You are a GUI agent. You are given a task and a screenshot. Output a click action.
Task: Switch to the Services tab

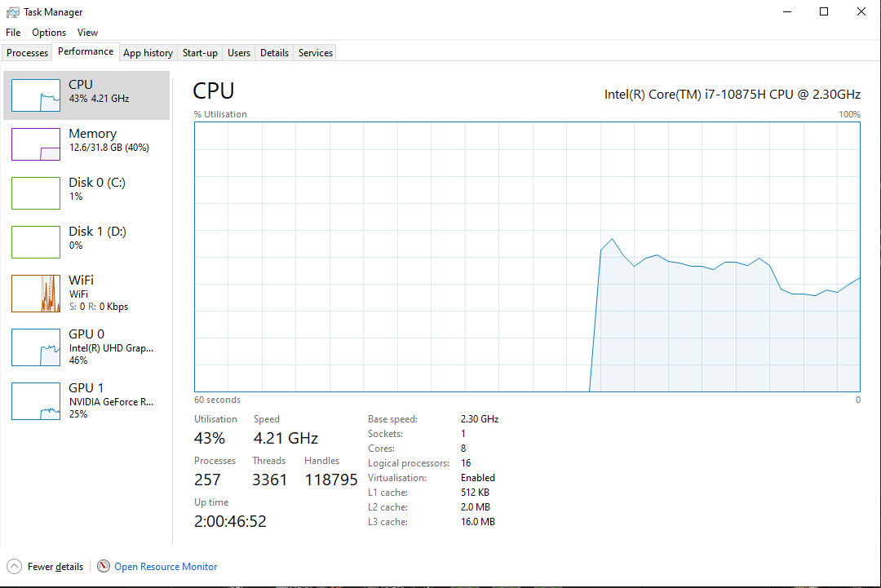pyautogui.click(x=316, y=53)
